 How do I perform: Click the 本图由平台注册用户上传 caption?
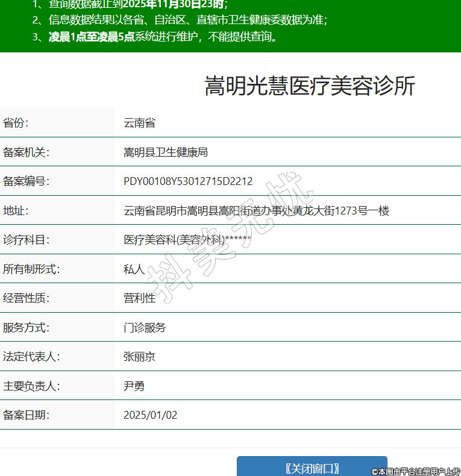(x=415, y=471)
